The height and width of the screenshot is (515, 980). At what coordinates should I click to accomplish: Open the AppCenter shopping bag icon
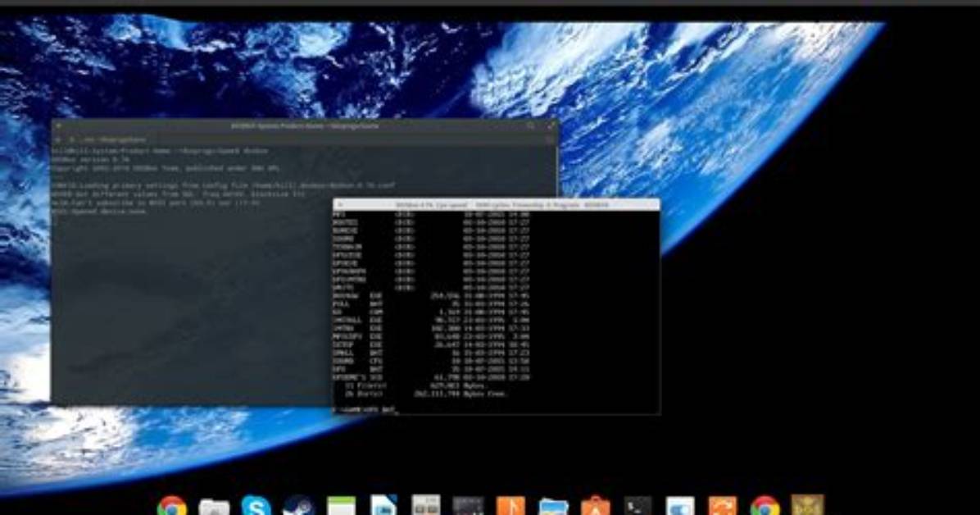[595, 505]
